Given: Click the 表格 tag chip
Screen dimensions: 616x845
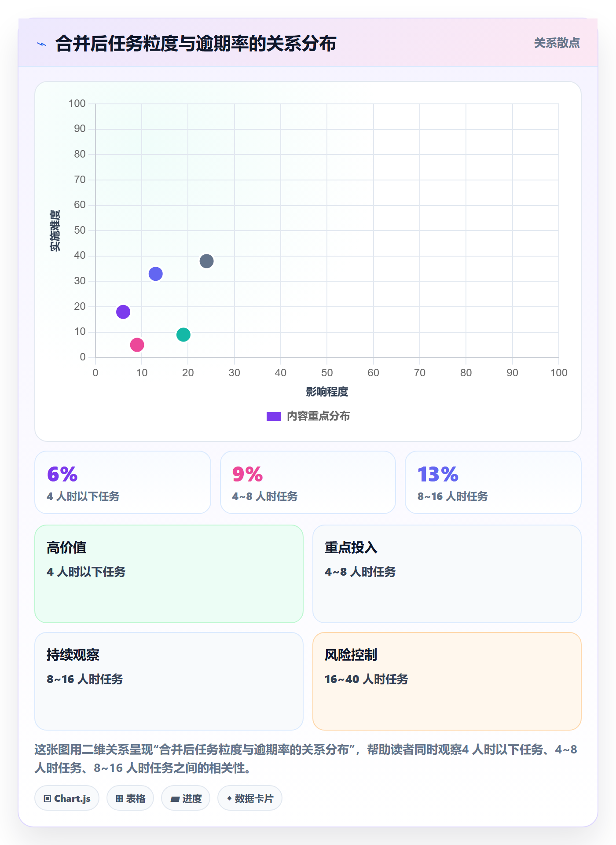Looking at the screenshot, I should [130, 798].
